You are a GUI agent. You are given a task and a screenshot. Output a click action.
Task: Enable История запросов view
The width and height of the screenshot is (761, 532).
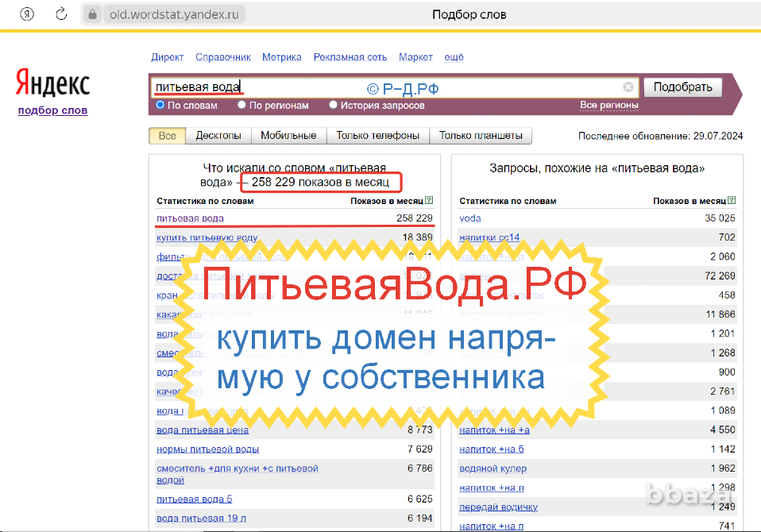(333, 104)
